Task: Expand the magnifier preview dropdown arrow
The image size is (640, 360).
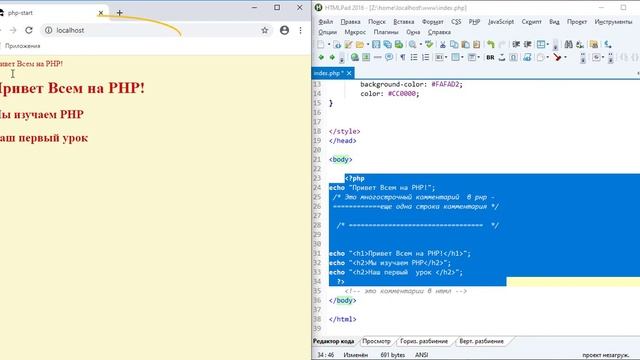Action: point(421,44)
